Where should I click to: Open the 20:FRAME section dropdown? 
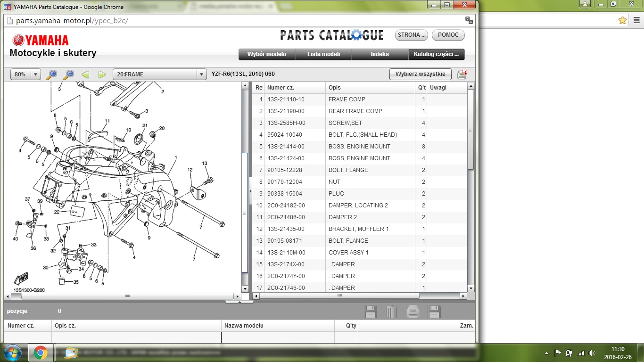point(201,74)
